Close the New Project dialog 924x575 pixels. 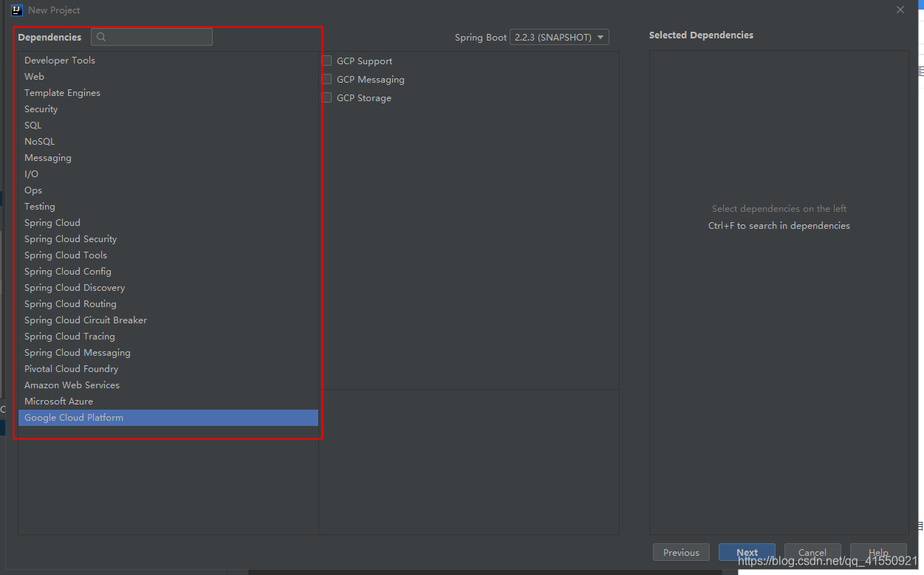(x=900, y=10)
